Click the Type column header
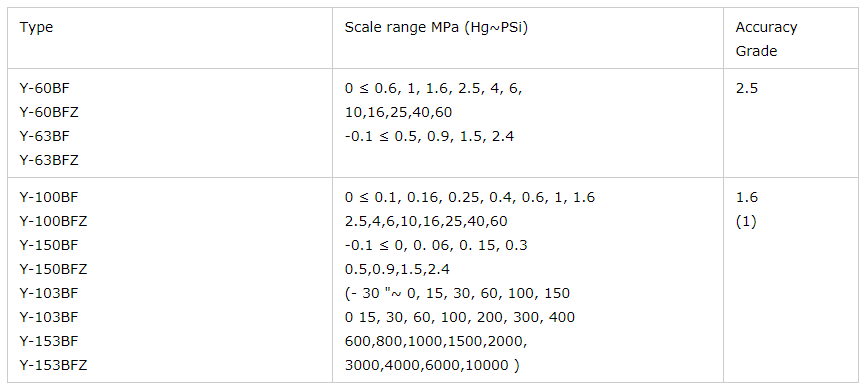Screen dimensions: 867x388 36,28
